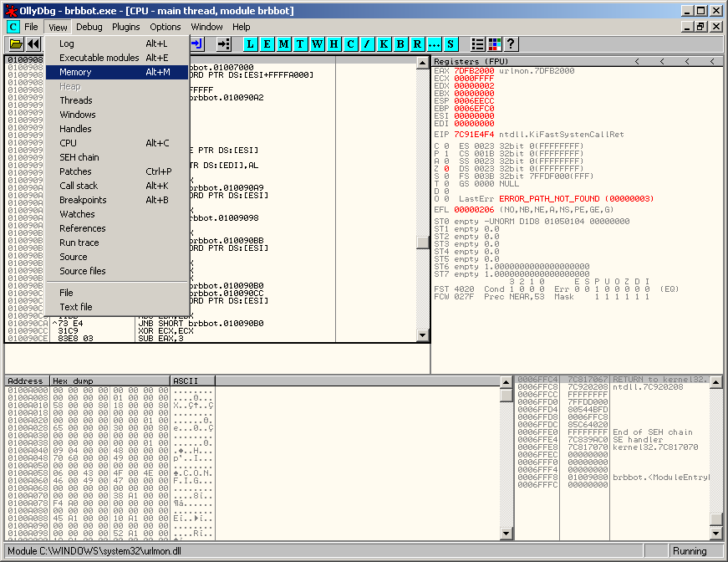Screen dimensions: 728x562
Task: Open Memory map using M toolbar button
Action: tap(284, 43)
